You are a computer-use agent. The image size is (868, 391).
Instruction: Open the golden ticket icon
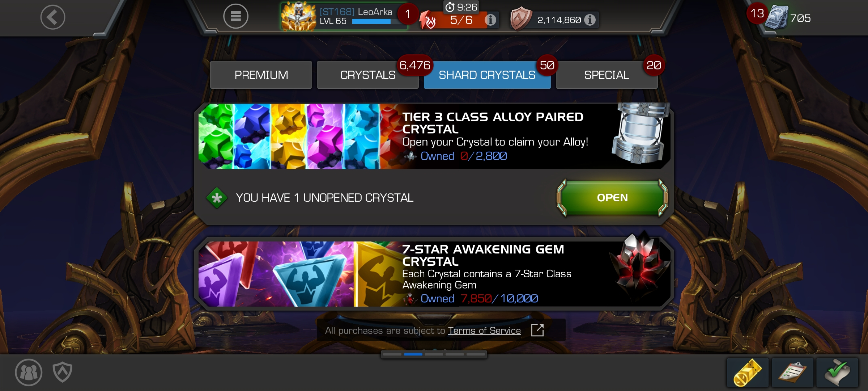click(x=748, y=373)
